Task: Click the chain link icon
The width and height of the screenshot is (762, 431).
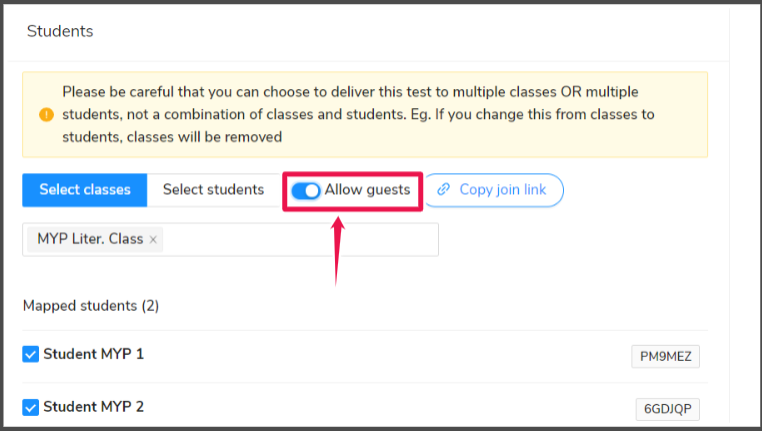Action: click(443, 190)
